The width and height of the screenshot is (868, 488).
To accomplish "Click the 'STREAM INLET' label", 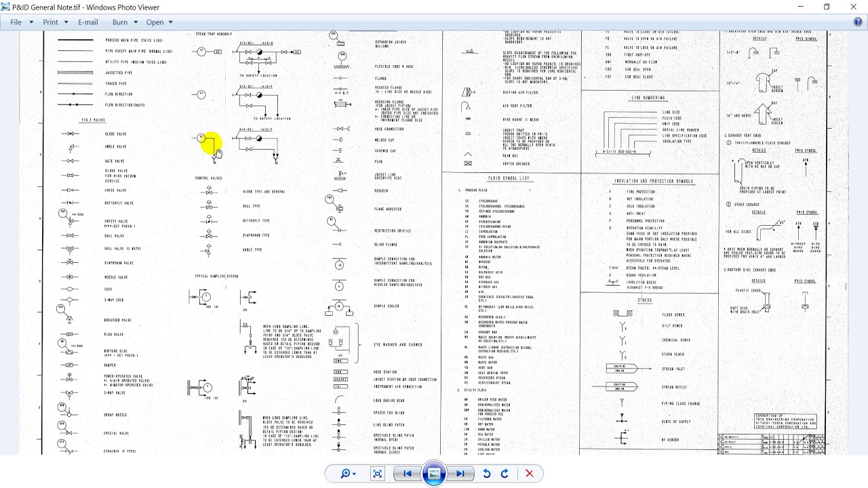I will tap(674, 369).
